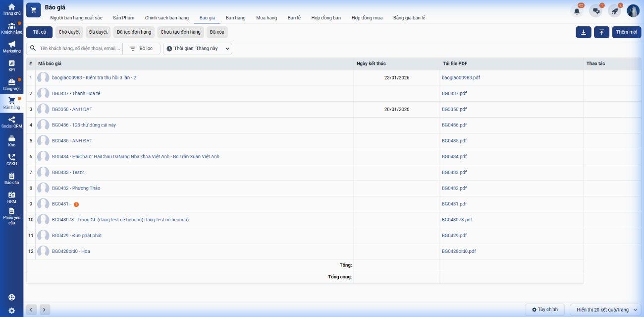The width and height of the screenshot is (644, 317).
Task: Switch to the Bán hàng tab
Action: click(x=235, y=18)
